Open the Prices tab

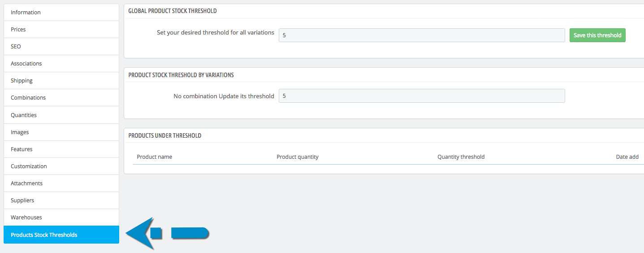click(x=18, y=29)
